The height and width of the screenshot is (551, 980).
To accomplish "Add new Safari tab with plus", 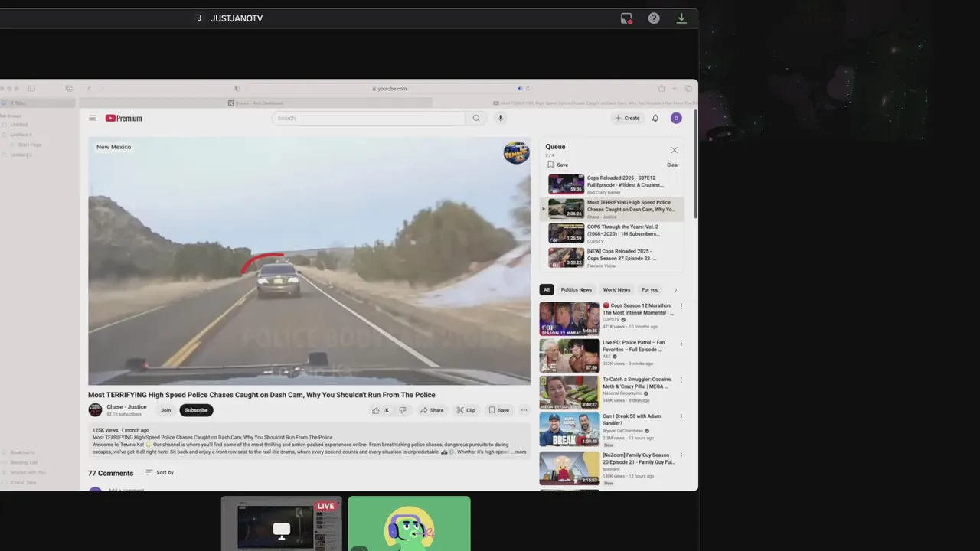I will pyautogui.click(x=675, y=89).
